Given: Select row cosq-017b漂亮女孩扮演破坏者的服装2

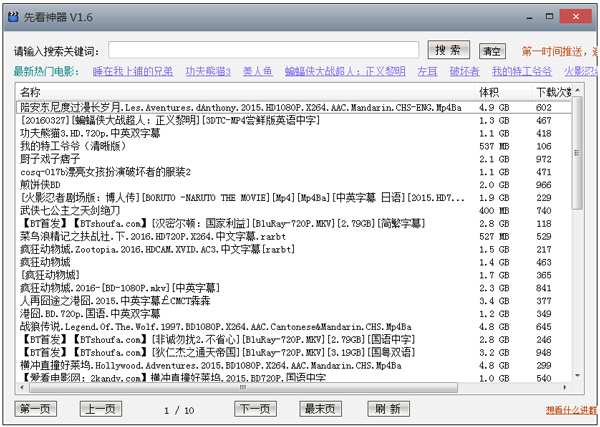Looking at the screenshot, I should [x=294, y=172].
